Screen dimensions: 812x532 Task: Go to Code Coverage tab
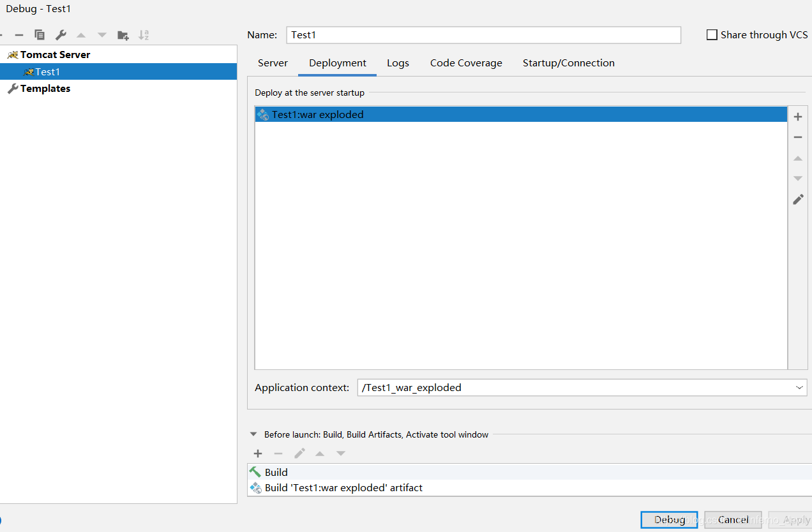click(466, 63)
